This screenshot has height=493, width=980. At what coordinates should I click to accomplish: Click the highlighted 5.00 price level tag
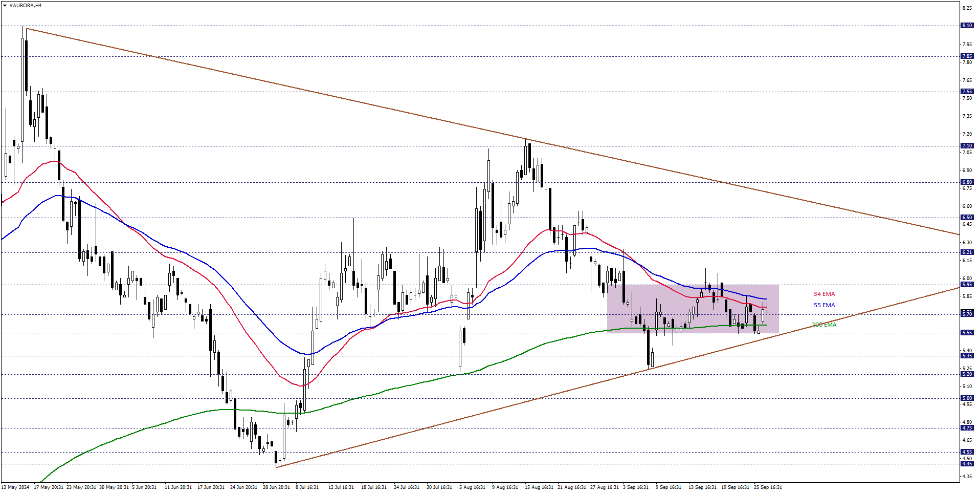click(x=967, y=398)
